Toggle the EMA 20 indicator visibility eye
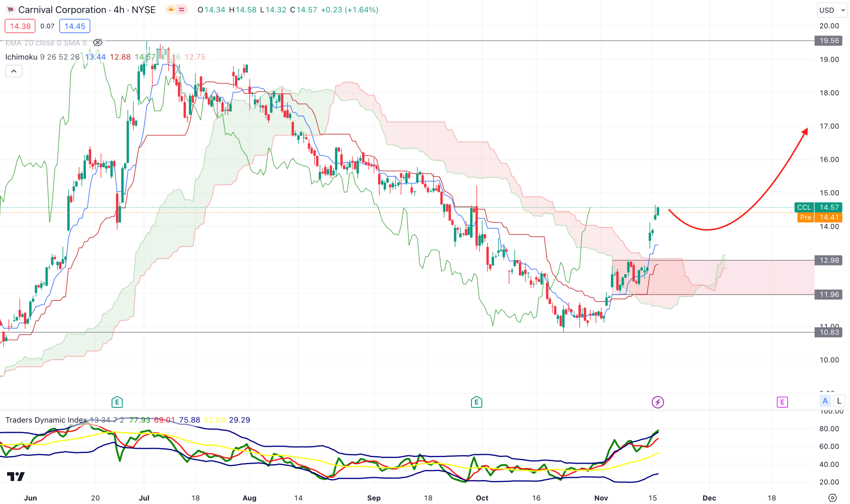 pos(98,42)
